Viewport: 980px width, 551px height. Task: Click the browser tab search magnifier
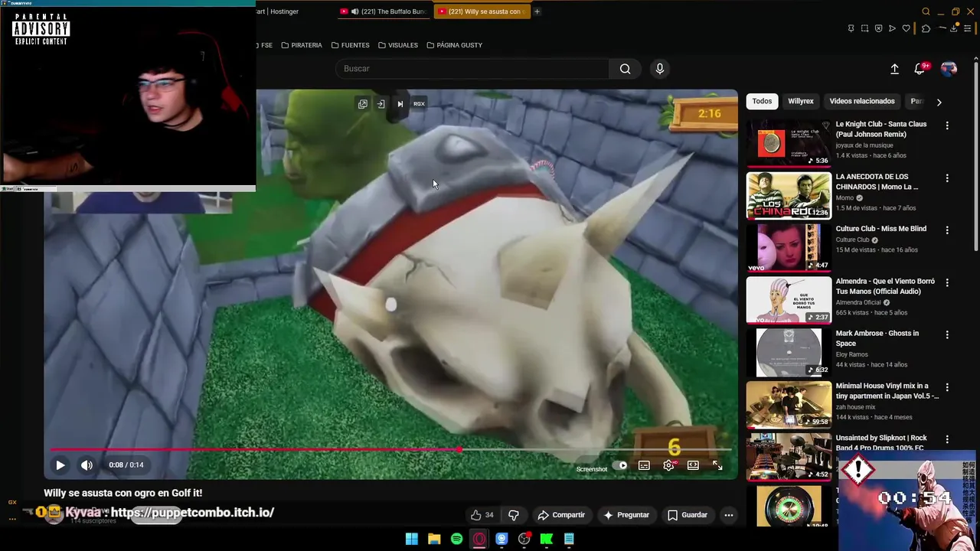[x=926, y=11]
